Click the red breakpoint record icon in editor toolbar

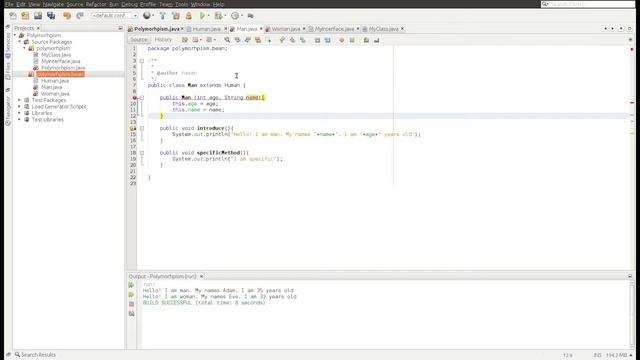pyautogui.click(x=342, y=40)
